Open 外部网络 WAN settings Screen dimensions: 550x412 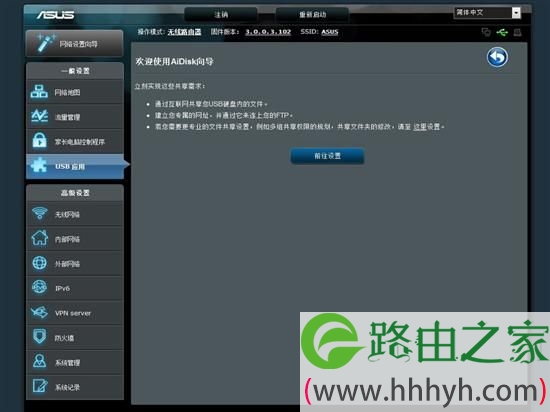75,263
